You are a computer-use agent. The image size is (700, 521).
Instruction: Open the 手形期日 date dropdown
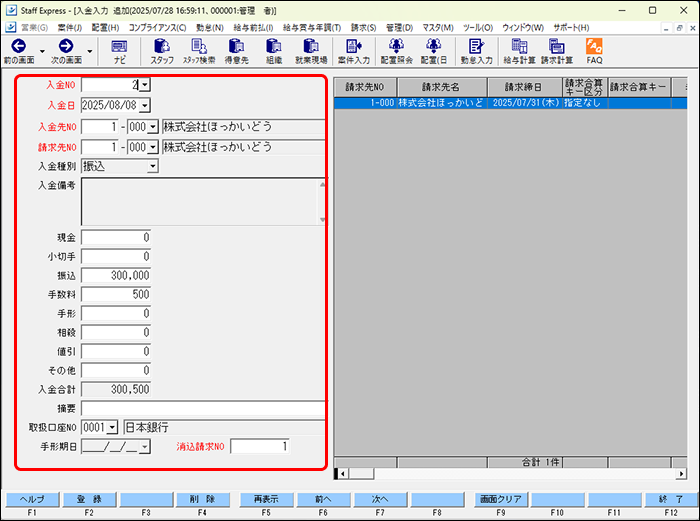click(x=144, y=446)
